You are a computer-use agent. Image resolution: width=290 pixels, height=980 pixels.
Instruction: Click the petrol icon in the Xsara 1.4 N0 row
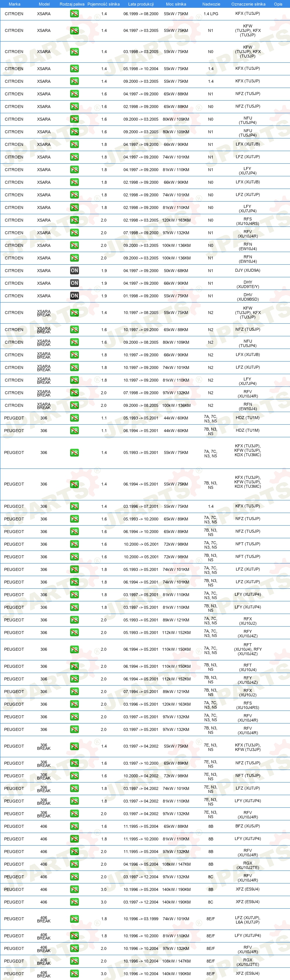(x=75, y=52)
